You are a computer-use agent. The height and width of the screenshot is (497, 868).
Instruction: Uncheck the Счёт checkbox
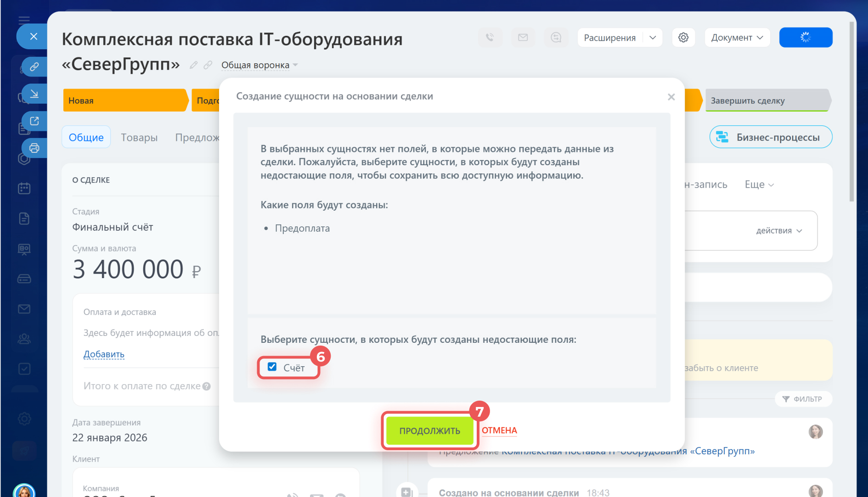pos(272,367)
